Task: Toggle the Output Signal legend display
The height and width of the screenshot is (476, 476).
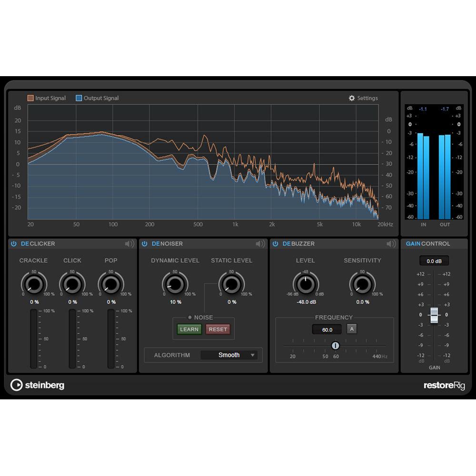Action: pos(98,98)
